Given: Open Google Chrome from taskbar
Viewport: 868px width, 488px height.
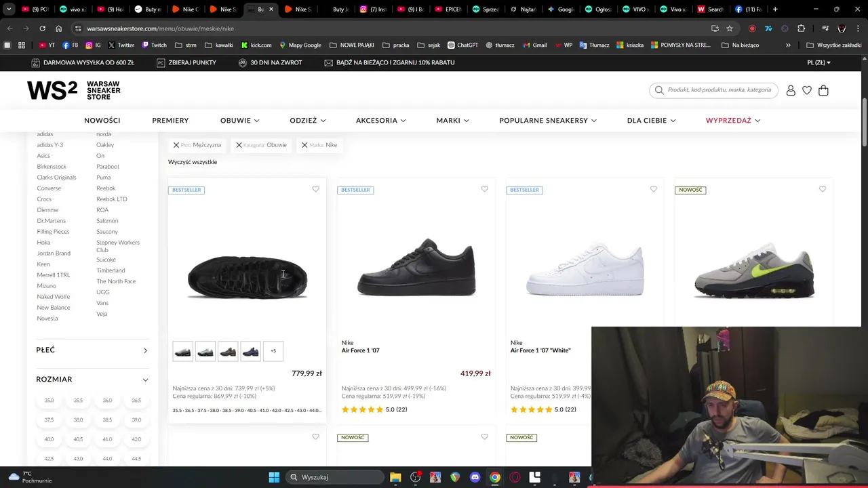Looking at the screenshot, I should coord(495,477).
